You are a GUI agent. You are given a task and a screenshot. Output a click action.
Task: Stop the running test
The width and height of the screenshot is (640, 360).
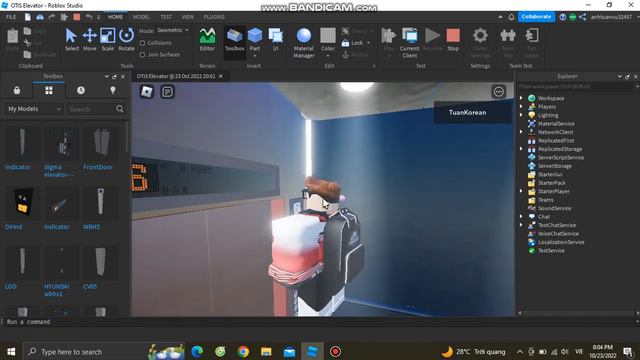click(x=453, y=39)
